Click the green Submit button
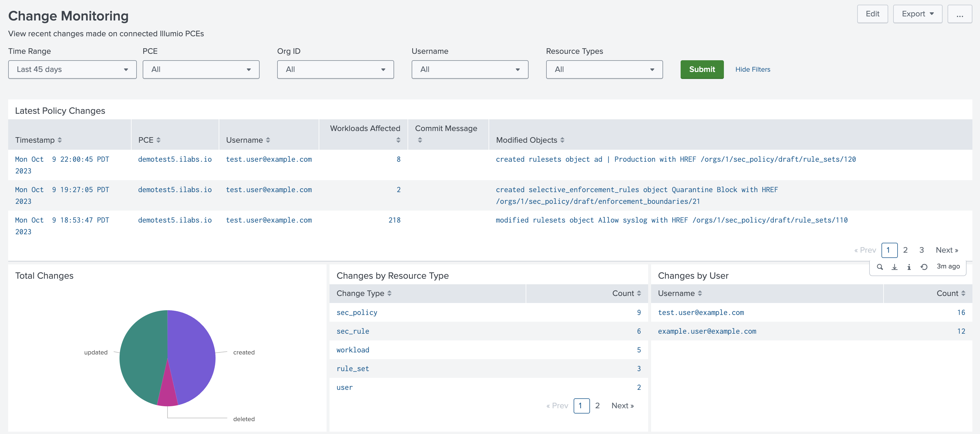Image resolution: width=980 pixels, height=434 pixels. [702, 69]
